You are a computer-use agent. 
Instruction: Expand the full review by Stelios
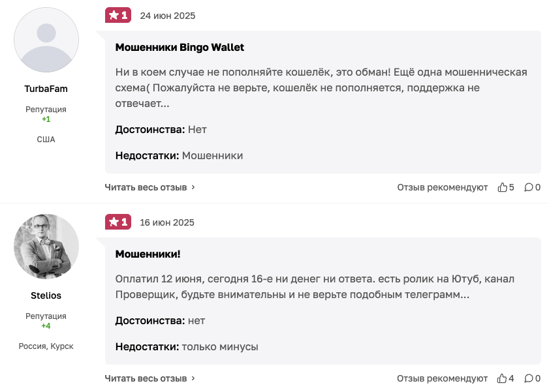(x=150, y=378)
